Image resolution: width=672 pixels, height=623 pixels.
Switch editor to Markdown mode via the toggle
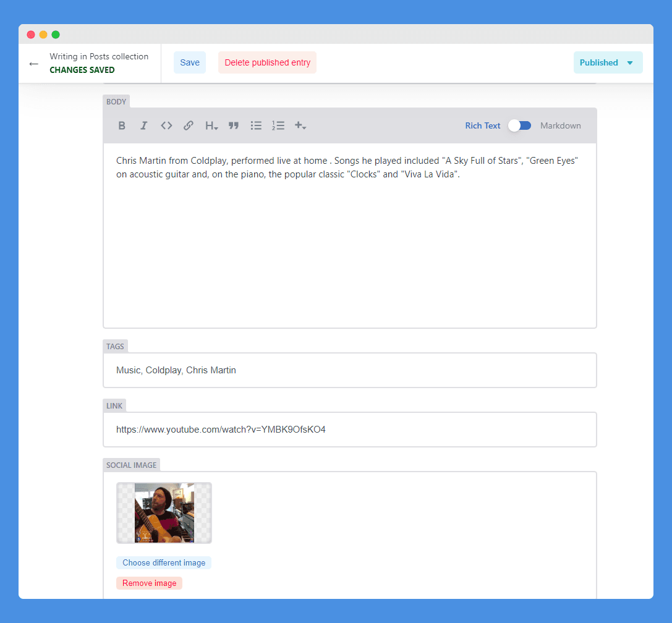[519, 125]
